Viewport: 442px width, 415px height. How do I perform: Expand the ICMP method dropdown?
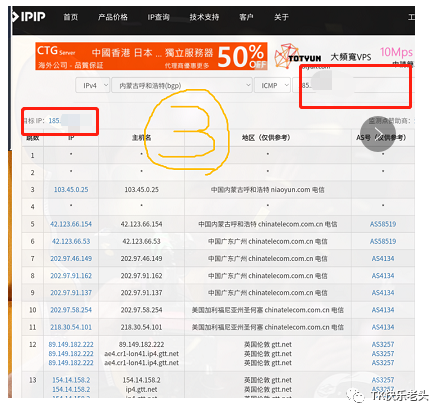click(272, 86)
